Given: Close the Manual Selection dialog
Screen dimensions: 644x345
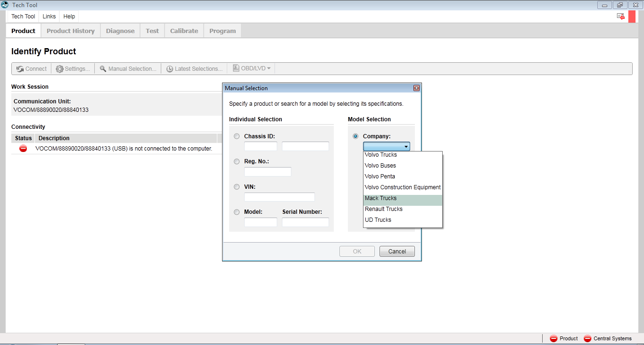Looking at the screenshot, I should click(416, 88).
